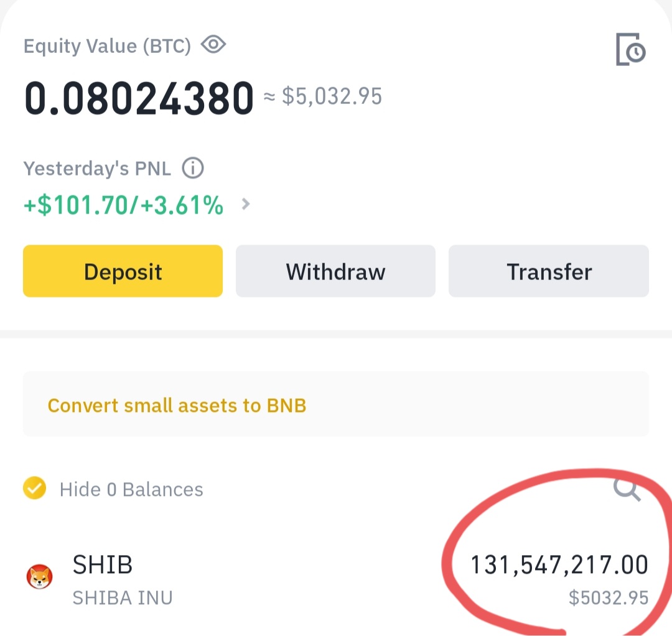The height and width of the screenshot is (636, 672).
Task: Toggle the equity value visibility eye icon
Action: (213, 45)
